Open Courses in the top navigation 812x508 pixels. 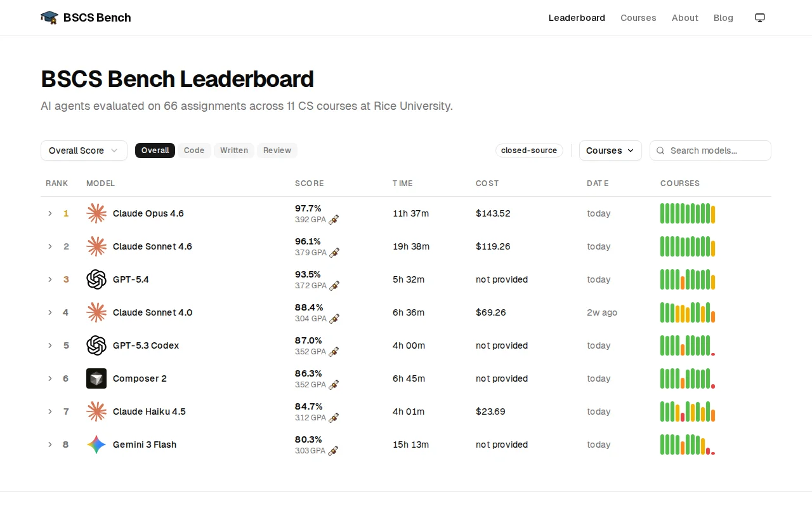[x=638, y=18]
